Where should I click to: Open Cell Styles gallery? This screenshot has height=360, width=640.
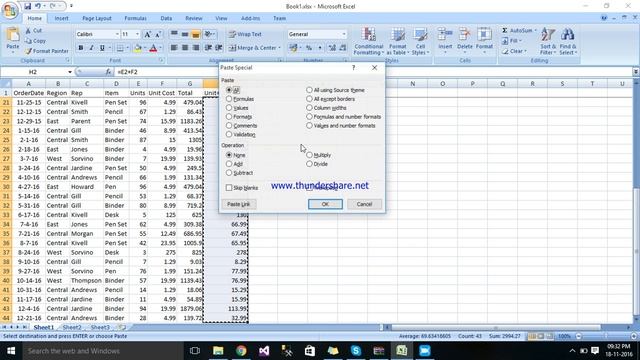tap(420, 41)
